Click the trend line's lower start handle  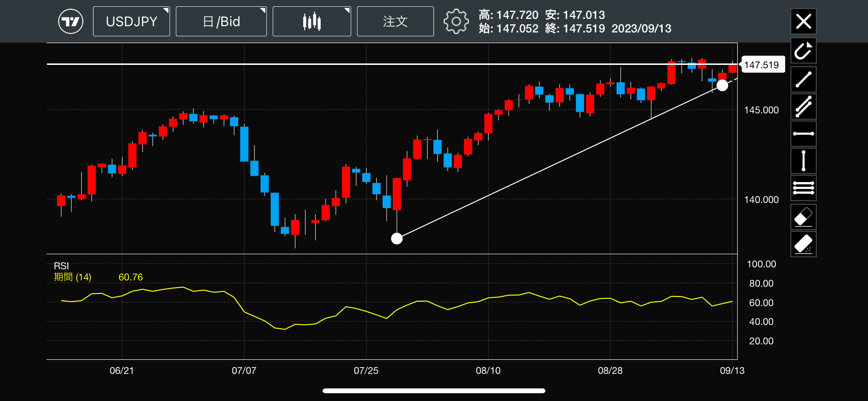coord(397,238)
